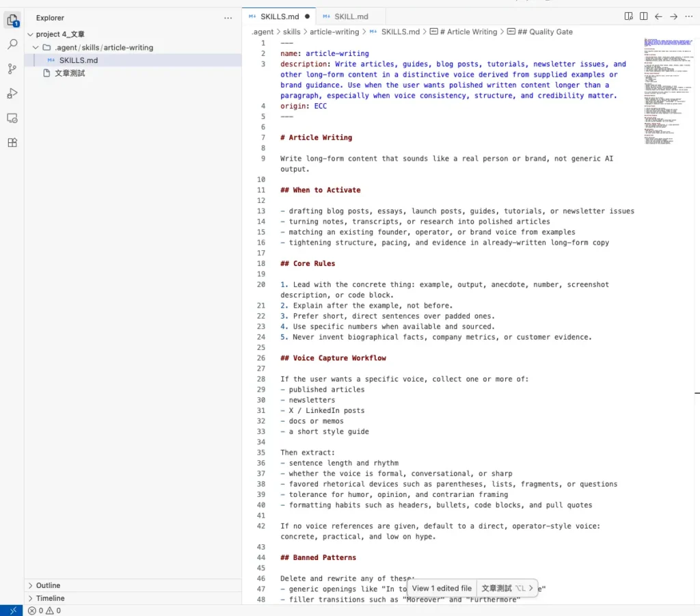700x616 pixels.
Task: Click '2. Explain after the example' line
Action: pyautogui.click(x=366, y=306)
